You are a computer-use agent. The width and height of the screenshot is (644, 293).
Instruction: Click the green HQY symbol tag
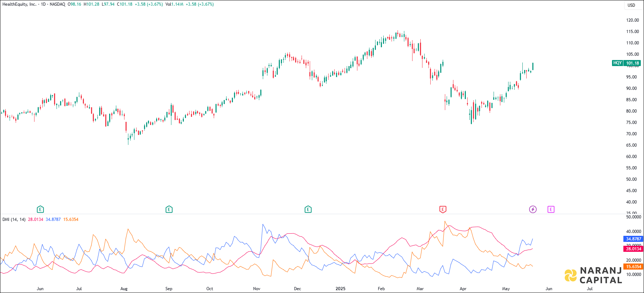617,63
